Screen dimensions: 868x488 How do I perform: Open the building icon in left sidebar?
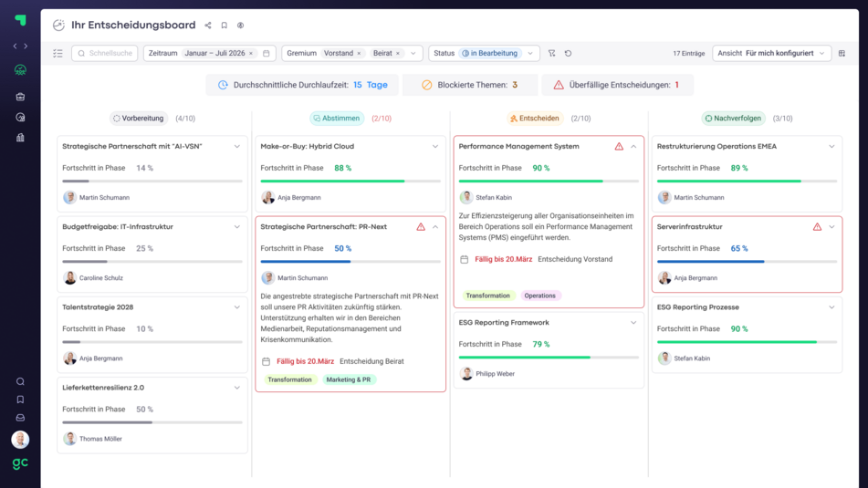click(20, 138)
